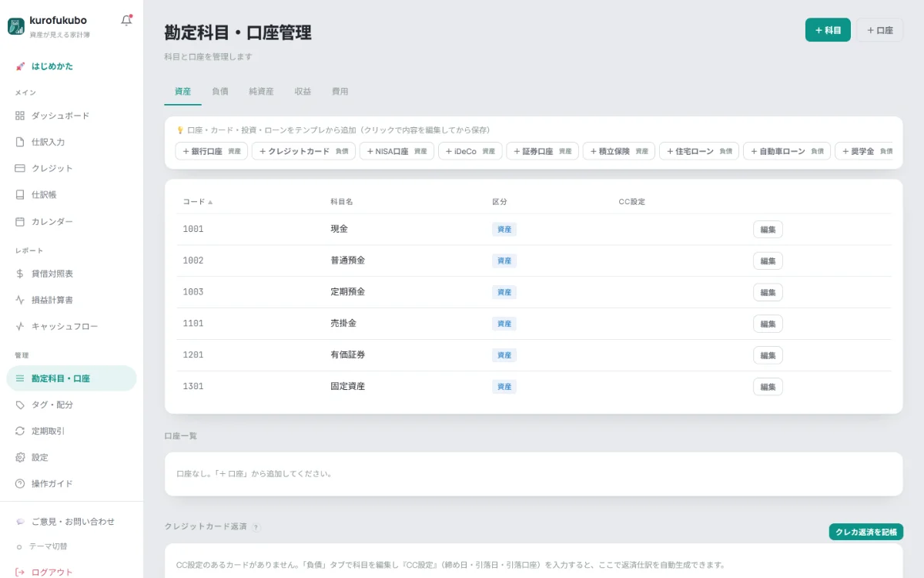Edit the 固定資産 account row
Image resolution: width=924 pixels, height=578 pixels.
(768, 386)
